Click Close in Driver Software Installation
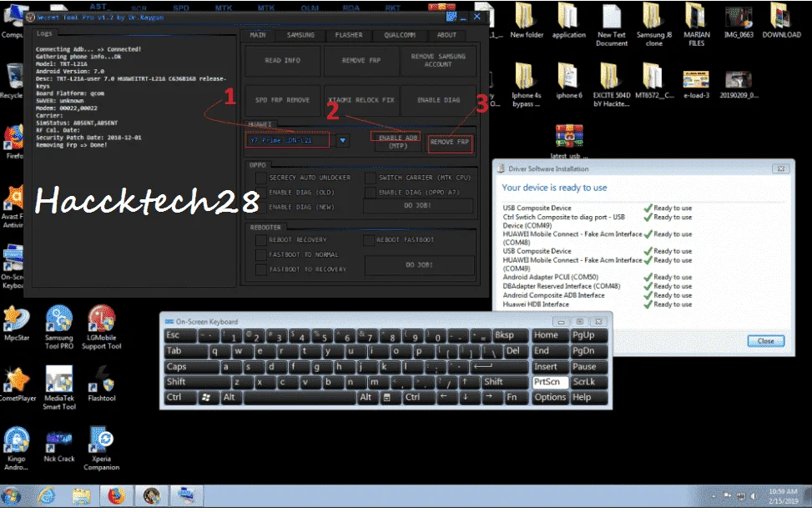 (x=765, y=341)
